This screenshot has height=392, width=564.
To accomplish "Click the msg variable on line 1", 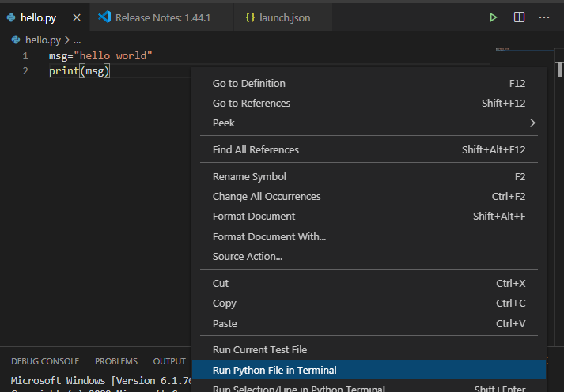I will pos(58,56).
